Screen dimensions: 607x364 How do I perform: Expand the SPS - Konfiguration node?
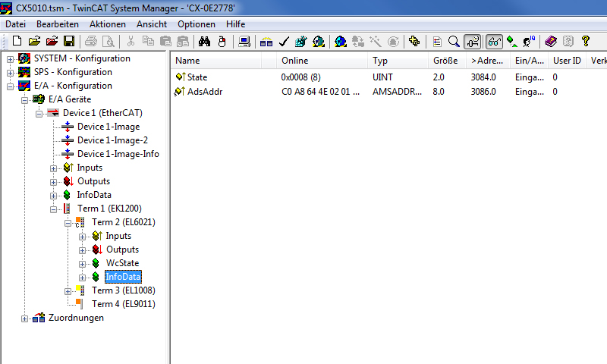pyautogui.click(x=10, y=73)
